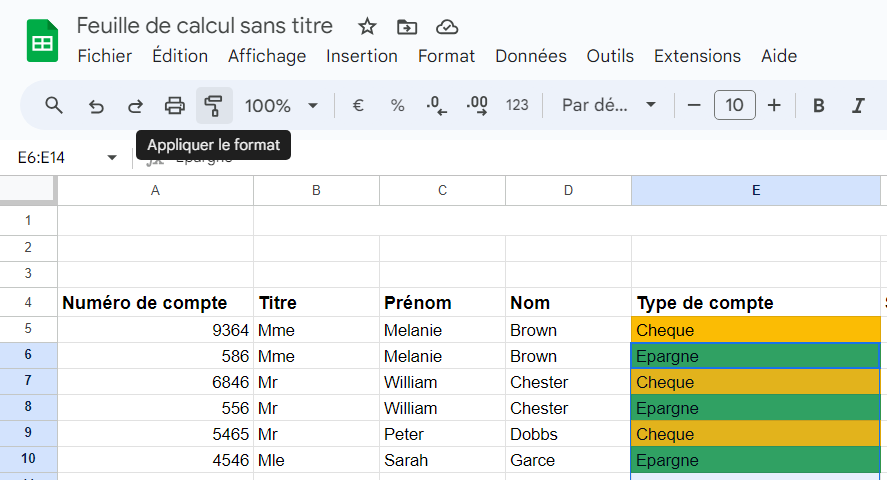The width and height of the screenshot is (887, 480).
Task: Select the row 5 header
Action: 28,329
